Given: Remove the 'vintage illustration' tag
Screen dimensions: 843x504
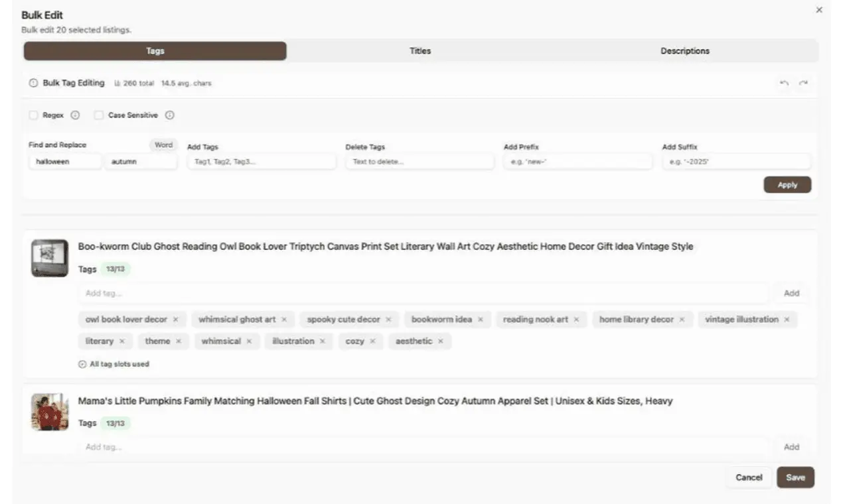Looking at the screenshot, I should (787, 320).
